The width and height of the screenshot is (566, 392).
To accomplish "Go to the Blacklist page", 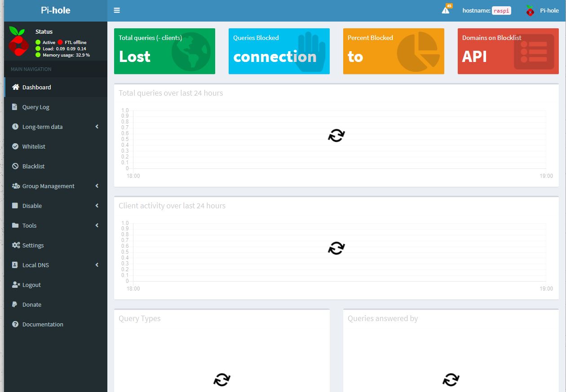I will 56,166.
